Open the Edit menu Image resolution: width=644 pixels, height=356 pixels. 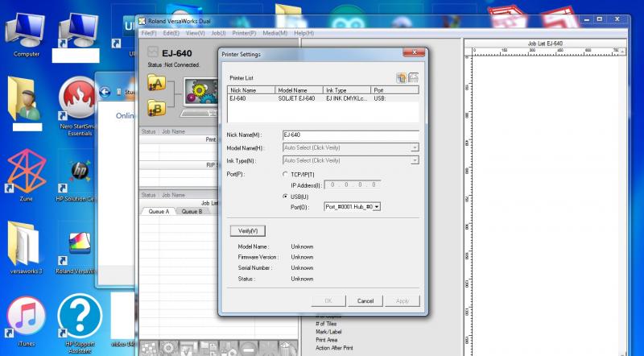(171, 33)
